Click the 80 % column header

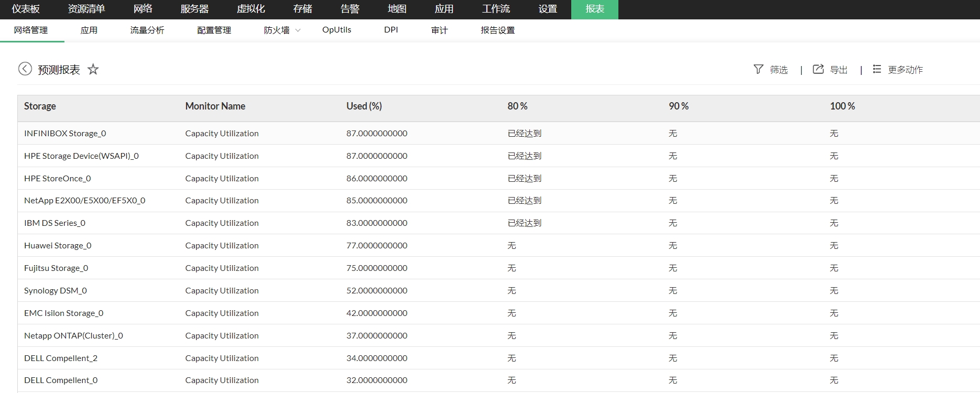click(518, 106)
